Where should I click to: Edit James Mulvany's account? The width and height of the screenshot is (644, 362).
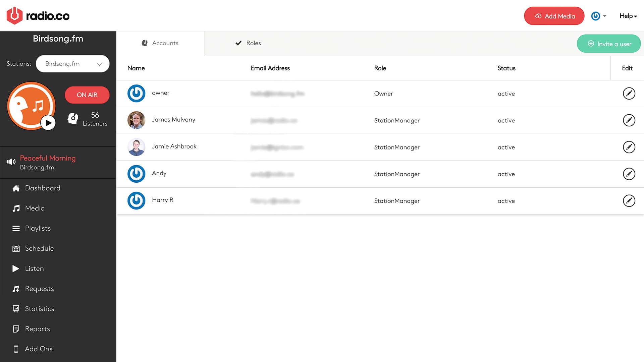coord(629,120)
